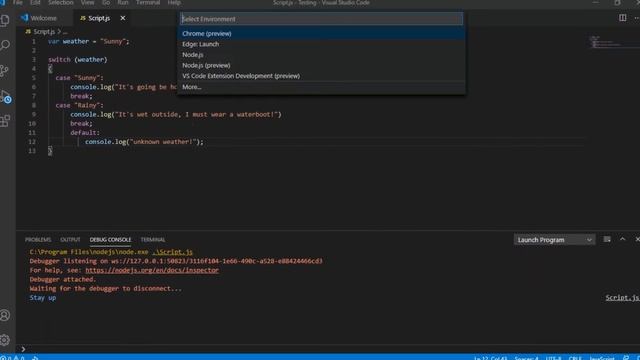This screenshot has width=640, height=360.
Task: Click the 'default:' code line
Action: (85, 133)
